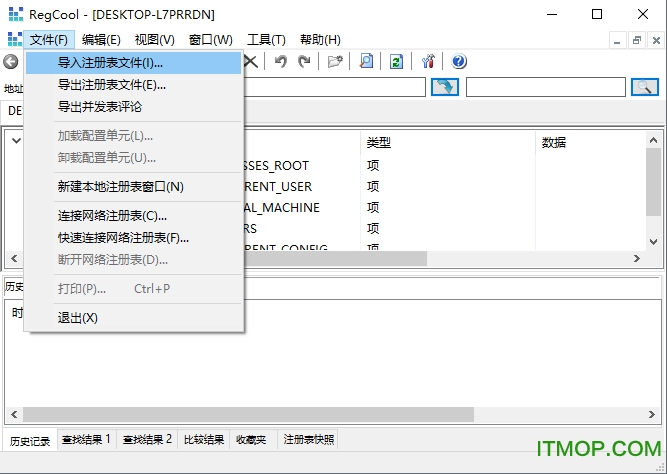Screen dimensions: 667x474
Task: Choose 快速连接网络注册表(F)... menu item
Action: click(134, 238)
